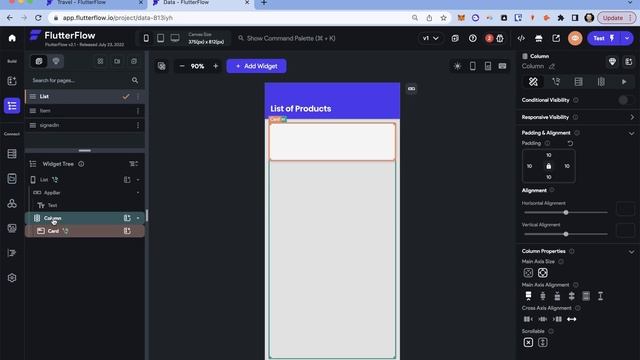Disable Scrollable with X icon

point(528,342)
